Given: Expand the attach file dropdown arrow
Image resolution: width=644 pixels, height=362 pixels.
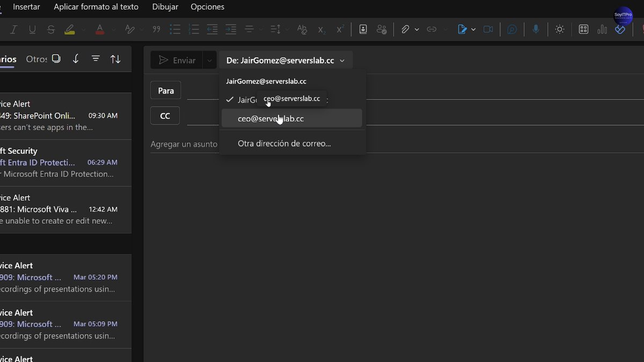Looking at the screenshot, I should pos(417,29).
